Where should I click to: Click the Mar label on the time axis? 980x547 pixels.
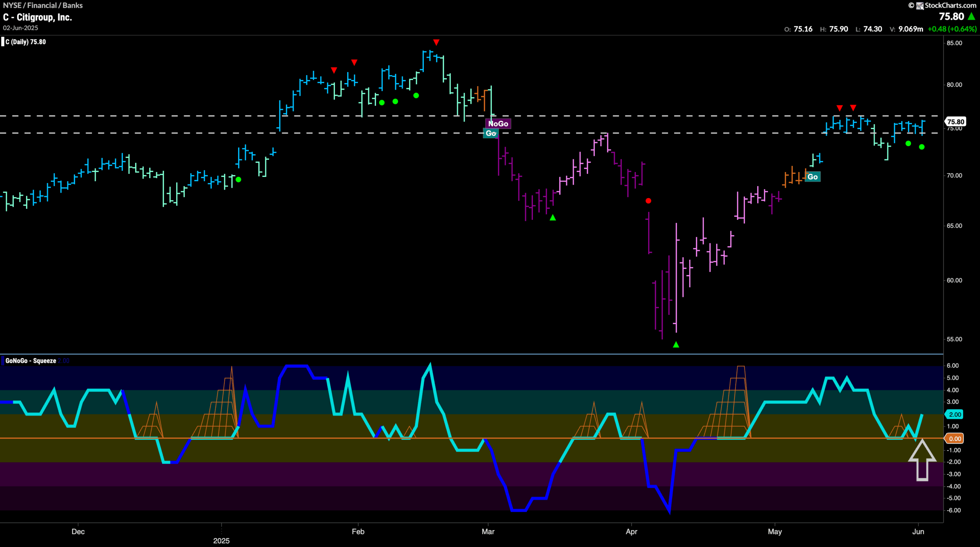click(488, 531)
